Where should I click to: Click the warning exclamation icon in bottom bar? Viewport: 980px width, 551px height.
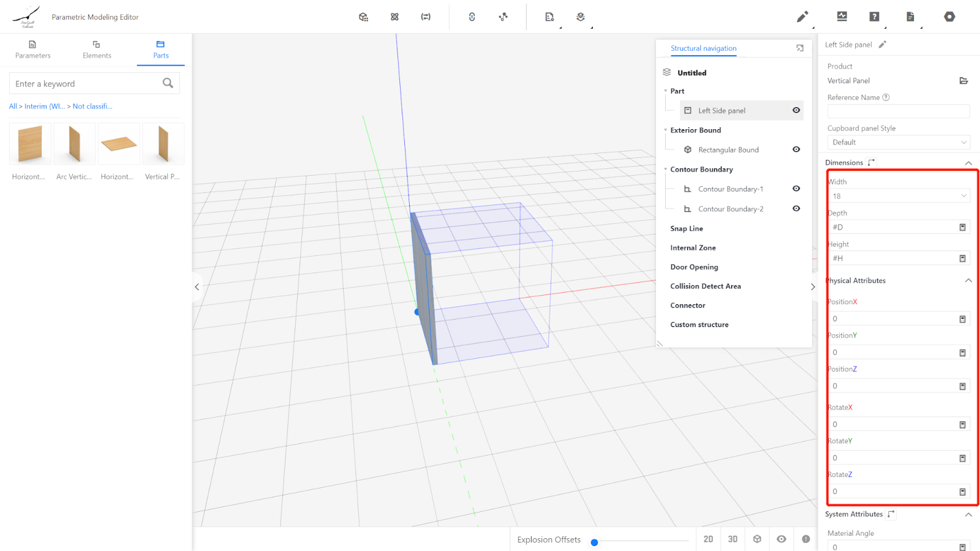tap(806, 539)
